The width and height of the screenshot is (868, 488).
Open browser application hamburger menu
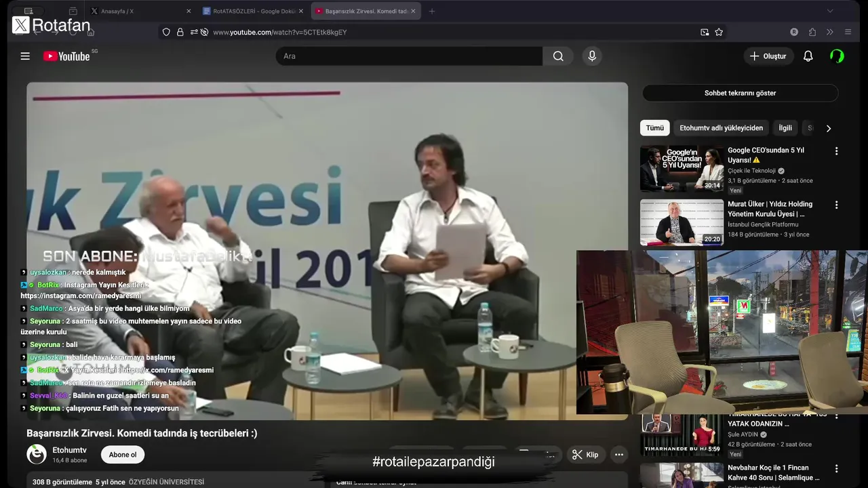coord(848,32)
